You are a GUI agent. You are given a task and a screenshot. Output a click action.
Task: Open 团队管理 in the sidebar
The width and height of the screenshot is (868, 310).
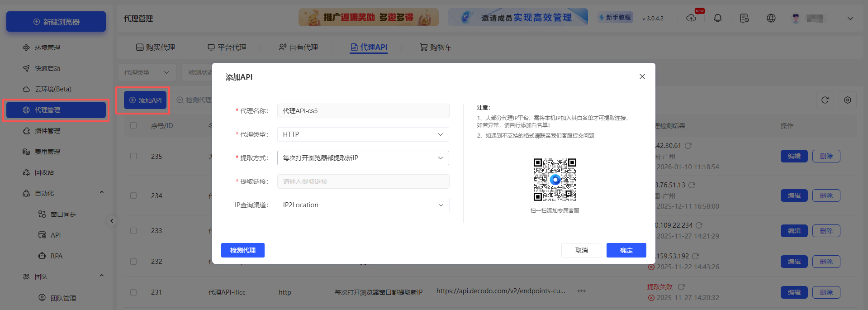point(63,298)
